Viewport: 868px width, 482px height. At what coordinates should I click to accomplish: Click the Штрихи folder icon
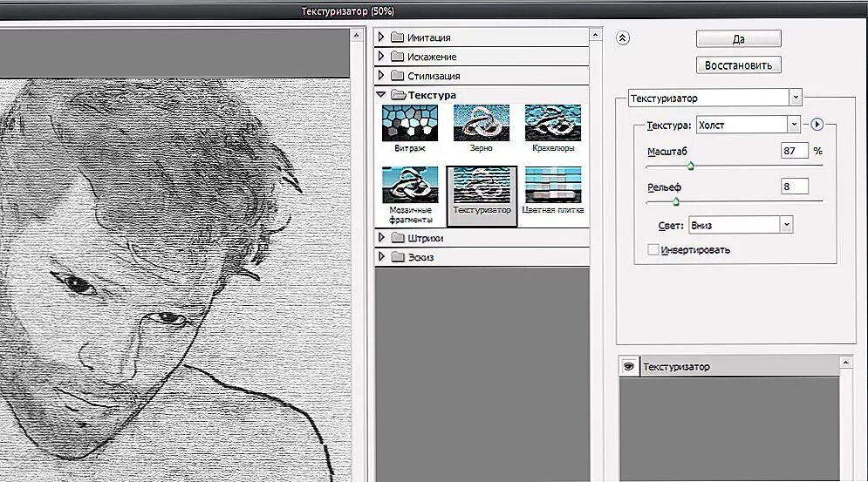pos(398,237)
